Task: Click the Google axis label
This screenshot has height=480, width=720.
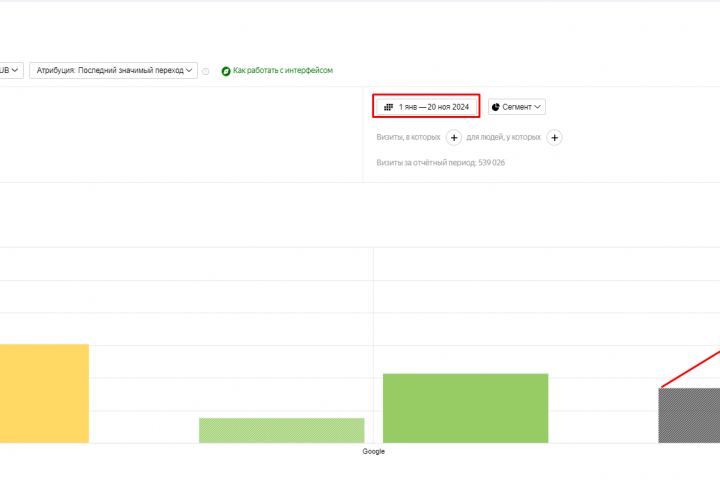Action: click(x=373, y=452)
